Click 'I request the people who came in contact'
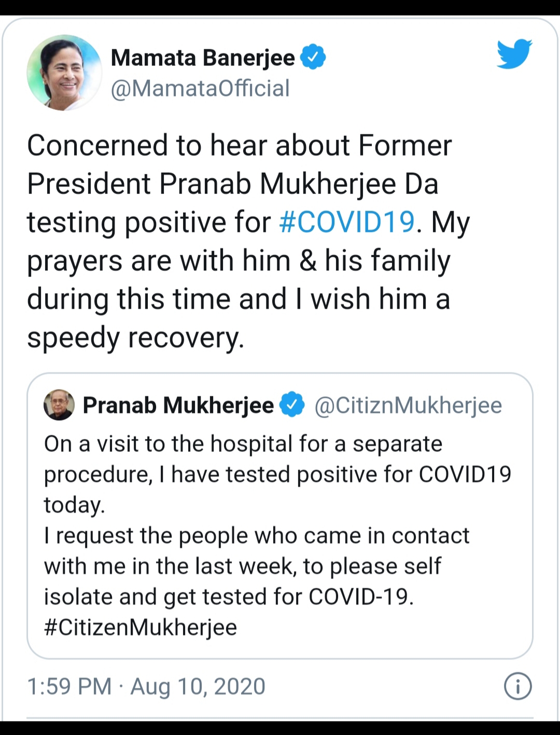 pyautogui.click(x=257, y=535)
